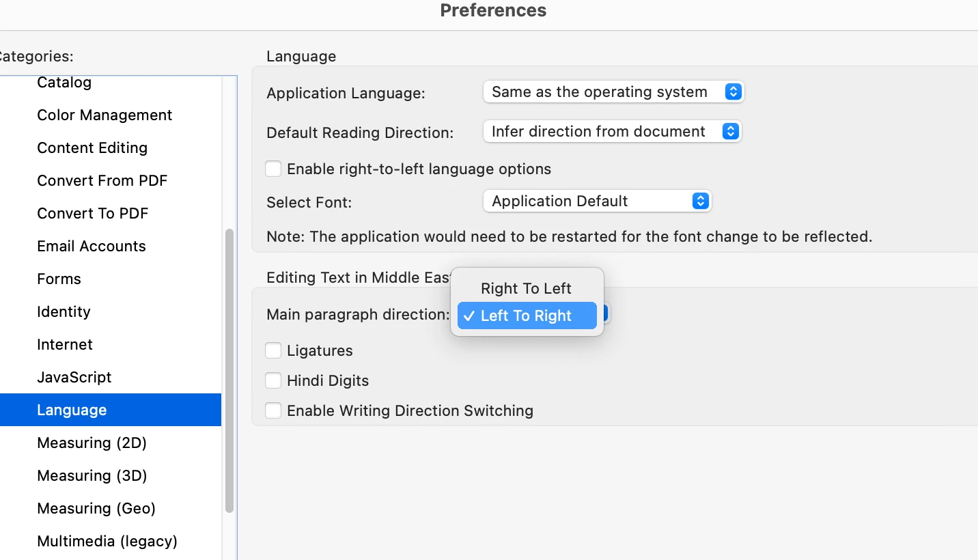Viewport: 978px width, 560px height.
Task: Toggle the Ligatures checkbox
Action: (273, 351)
